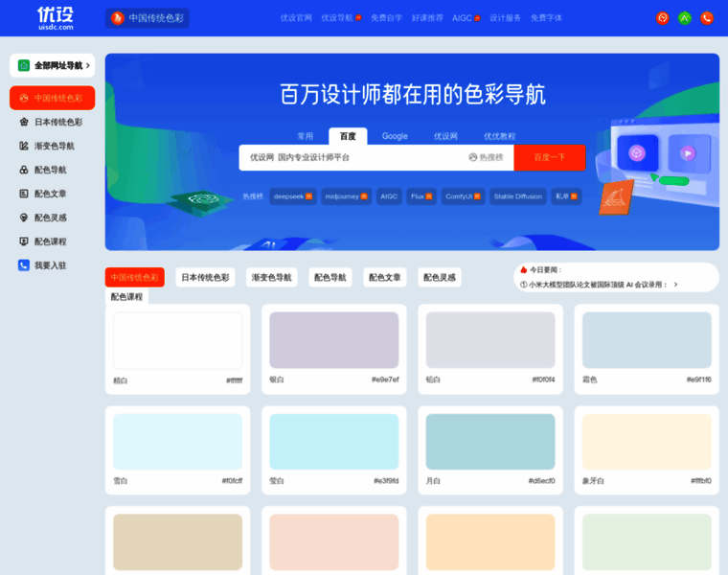This screenshot has height=575, width=728.
Task: Switch to the Google search tab
Action: click(395, 136)
